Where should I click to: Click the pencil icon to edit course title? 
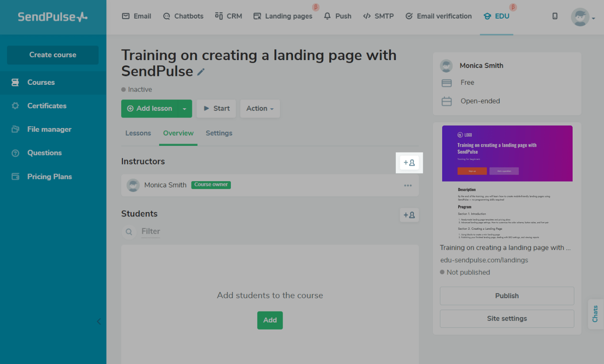(x=201, y=72)
